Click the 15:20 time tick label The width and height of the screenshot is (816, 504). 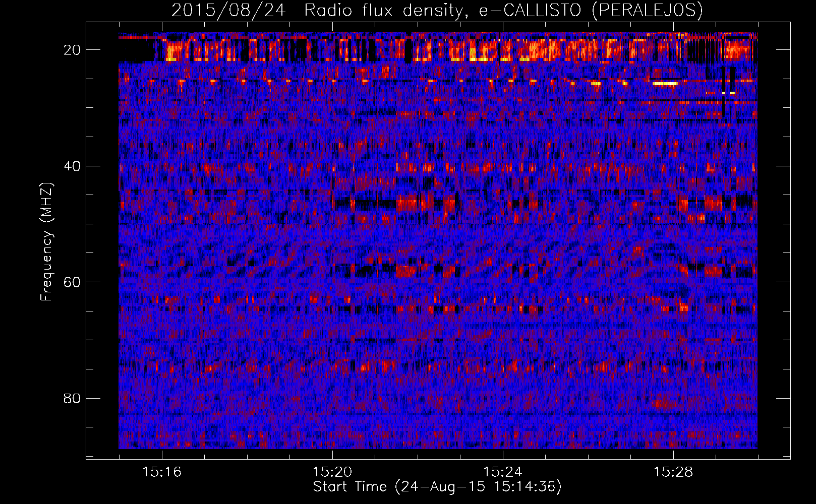tap(332, 472)
